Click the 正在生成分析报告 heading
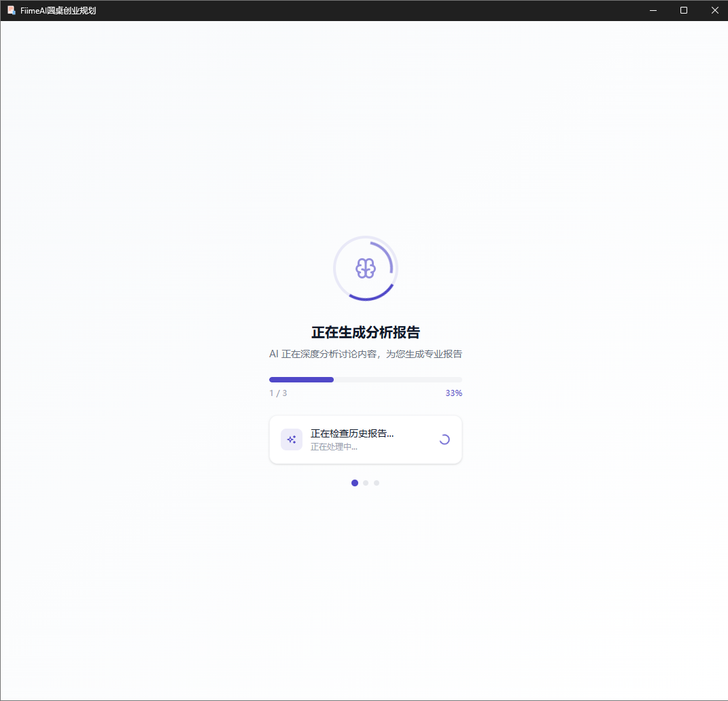The width and height of the screenshot is (728, 701). click(x=366, y=332)
